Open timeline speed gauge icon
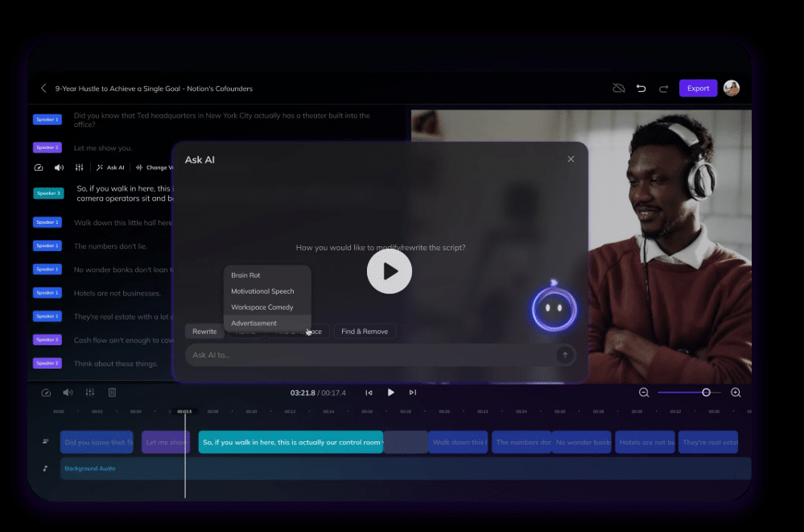 pos(46,393)
